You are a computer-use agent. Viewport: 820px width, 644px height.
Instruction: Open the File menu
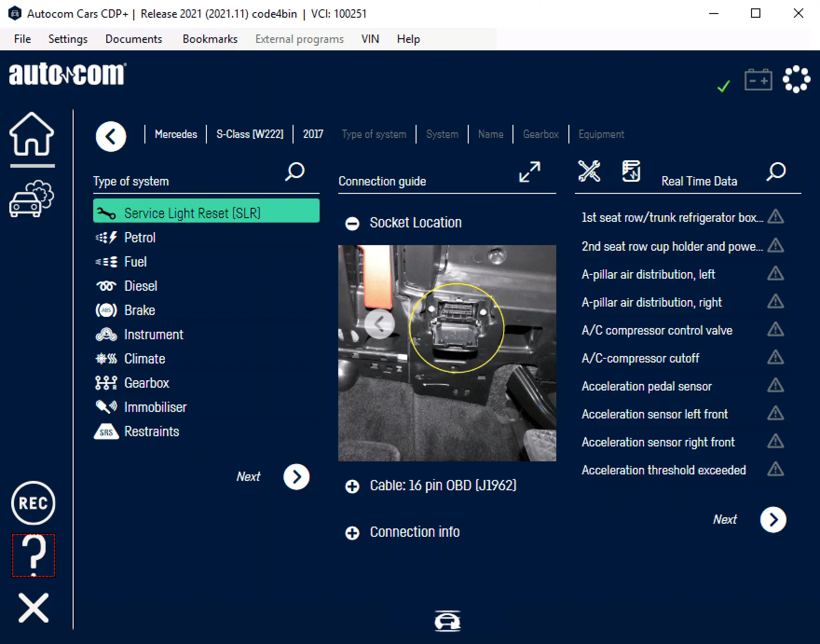(22, 39)
